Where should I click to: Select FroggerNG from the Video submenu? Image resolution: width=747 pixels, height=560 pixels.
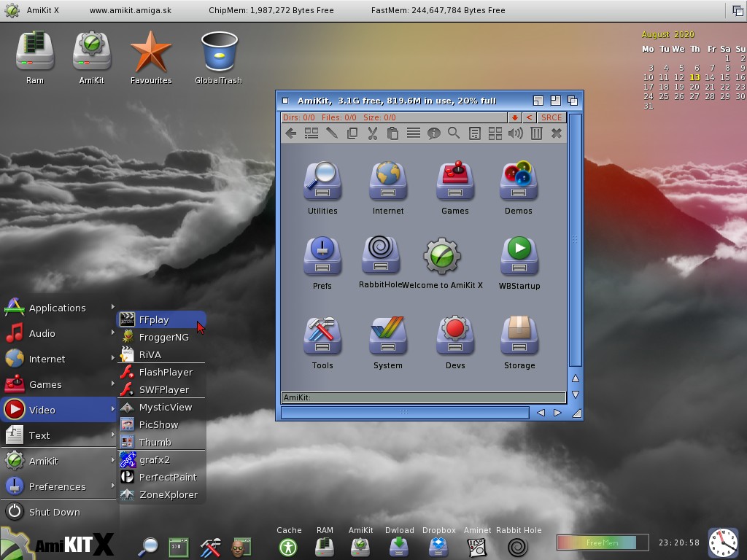(163, 337)
